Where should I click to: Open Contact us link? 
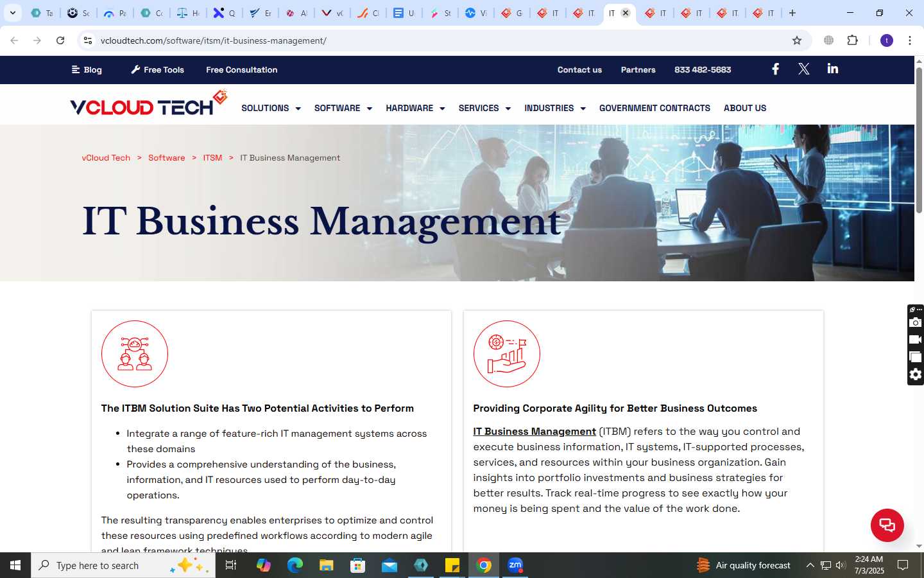579,69
